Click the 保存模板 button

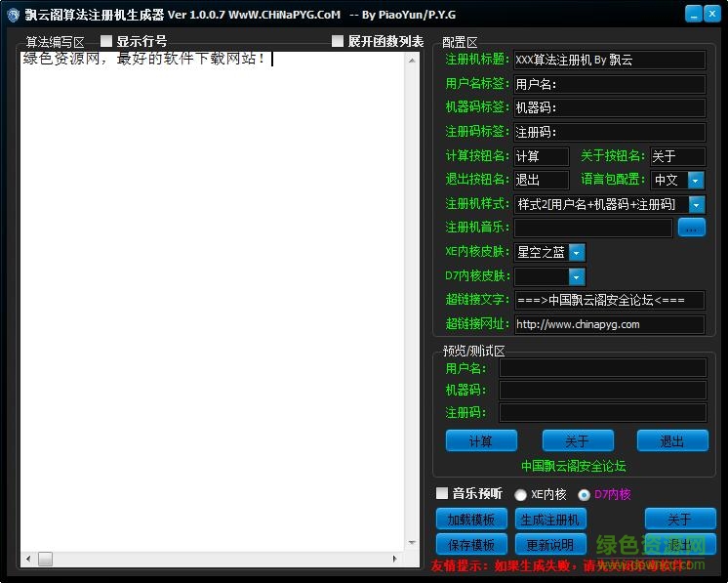pos(470,544)
